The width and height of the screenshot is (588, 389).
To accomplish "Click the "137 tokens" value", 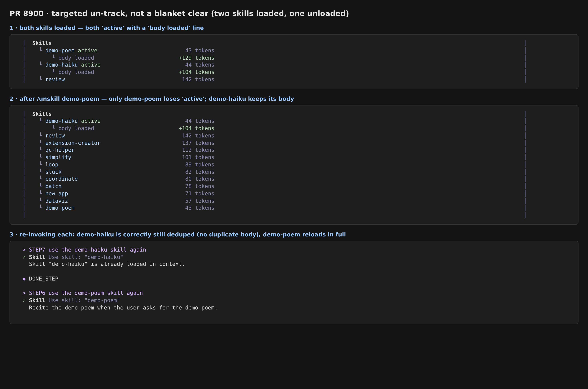I will point(198,143).
